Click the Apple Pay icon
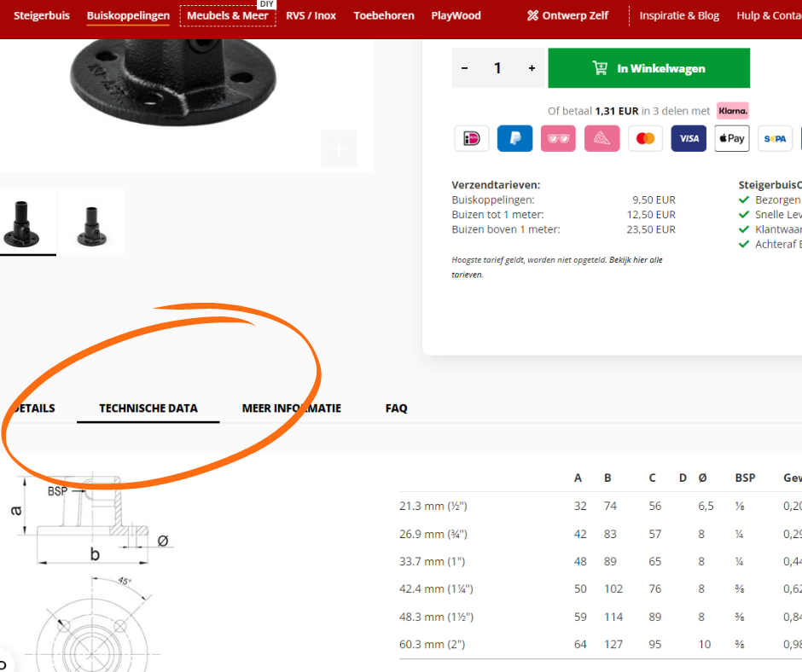 pos(731,138)
